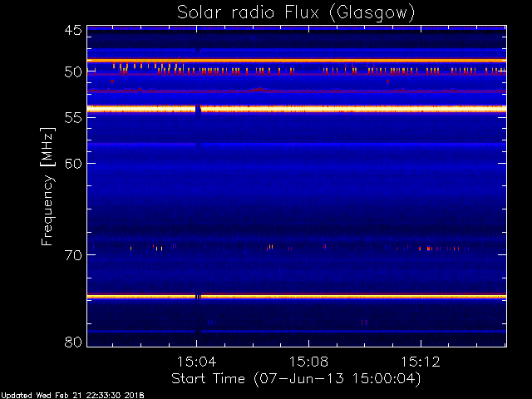
Task: Click the 15:08 time axis label
Action: coord(308,362)
